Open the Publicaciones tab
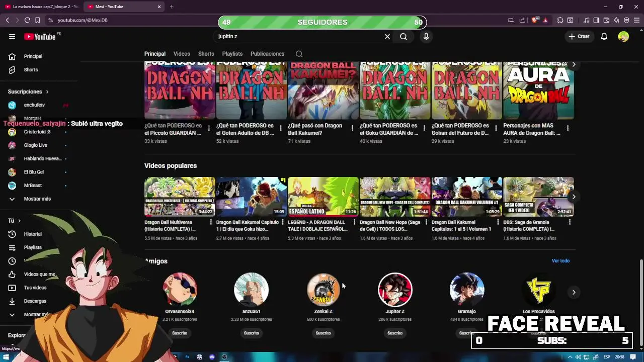 click(267, 54)
